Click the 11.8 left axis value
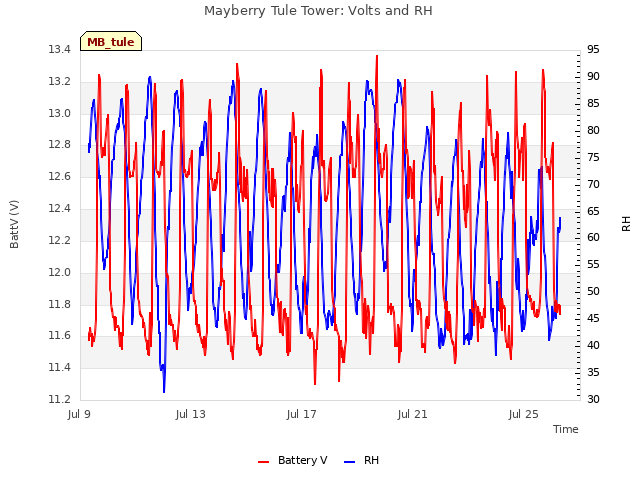Screen dimensions: 640x480 [60, 304]
